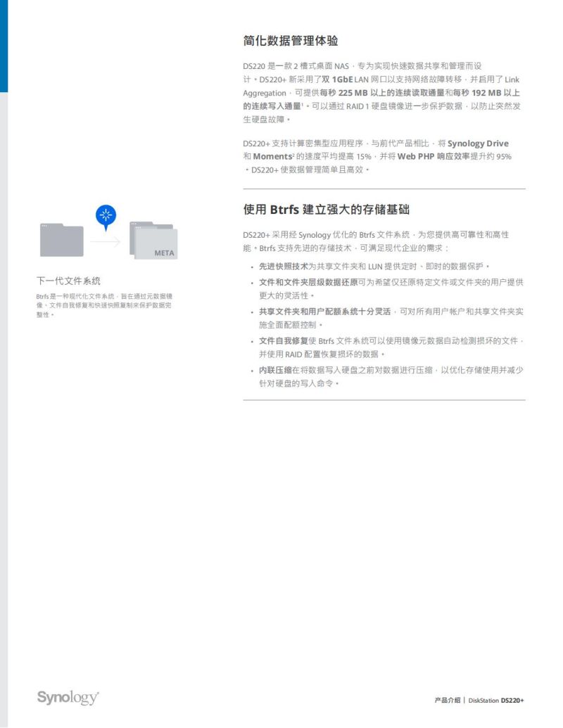Click the Synology logo at page bottom
Image resolution: width=563 pixels, height=728 pixels.
pos(68,698)
